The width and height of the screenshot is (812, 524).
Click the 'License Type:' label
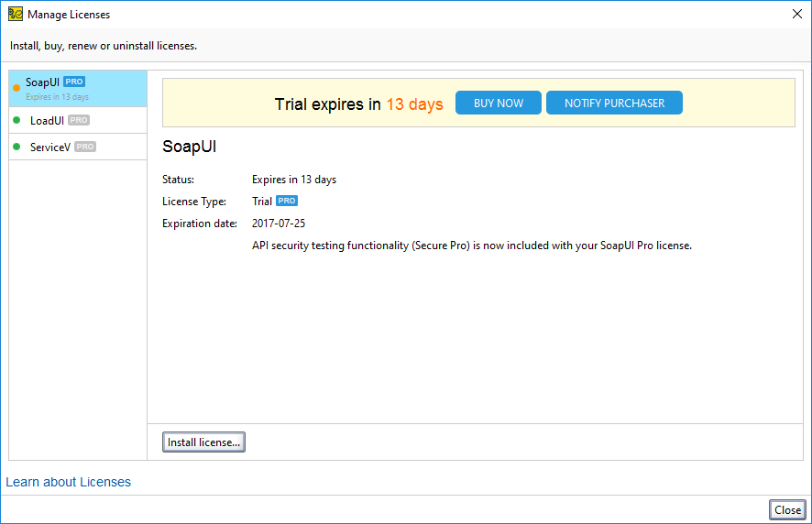click(194, 202)
